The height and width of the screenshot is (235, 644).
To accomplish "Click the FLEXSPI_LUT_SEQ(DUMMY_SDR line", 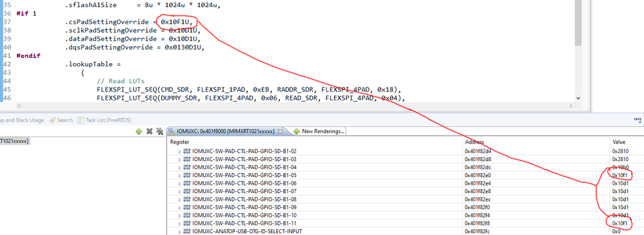I will (251, 98).
